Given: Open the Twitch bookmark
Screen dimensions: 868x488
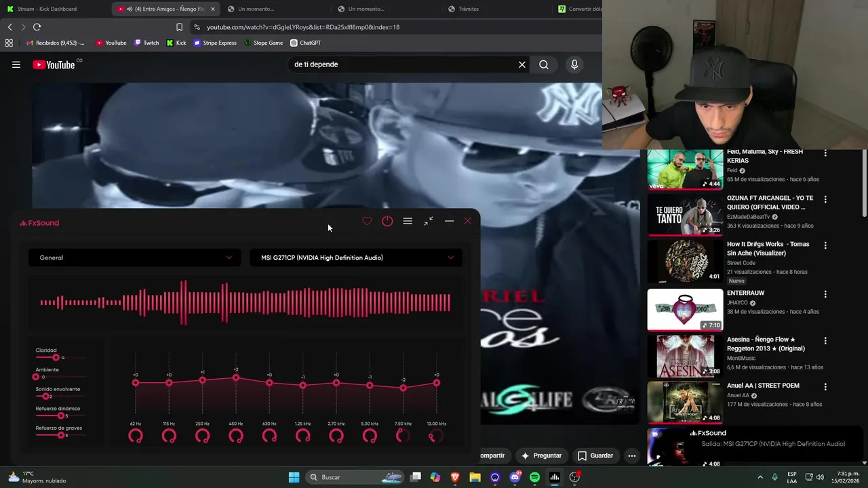Looking at the screenshot, I should point(146,43).
